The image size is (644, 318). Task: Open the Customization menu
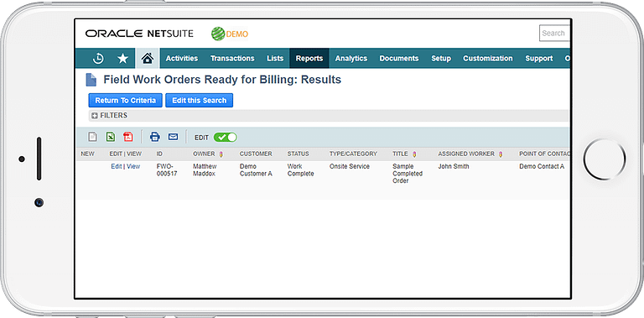[488, 59]
